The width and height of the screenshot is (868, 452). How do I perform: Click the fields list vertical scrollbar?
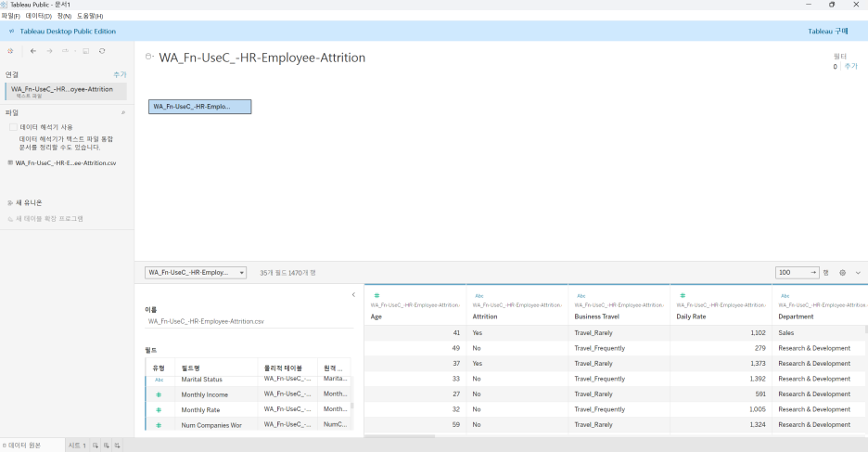[352, 406]
